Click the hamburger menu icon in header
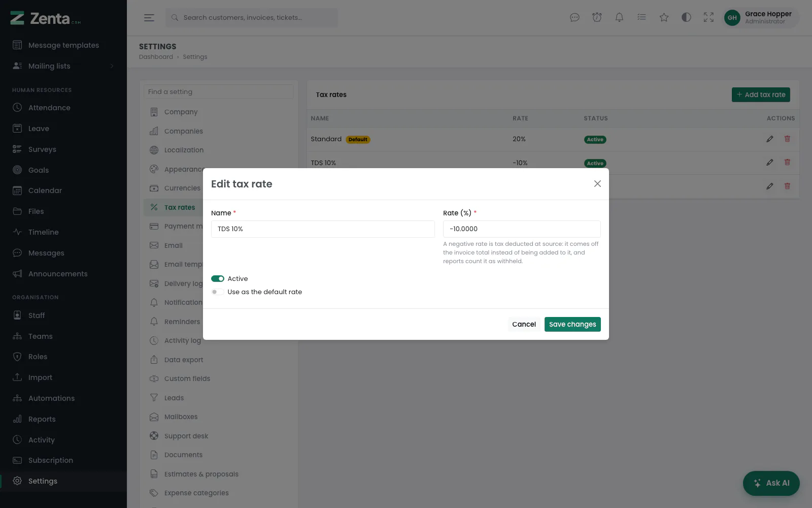812x508 pixels. [x=149, y=18]
